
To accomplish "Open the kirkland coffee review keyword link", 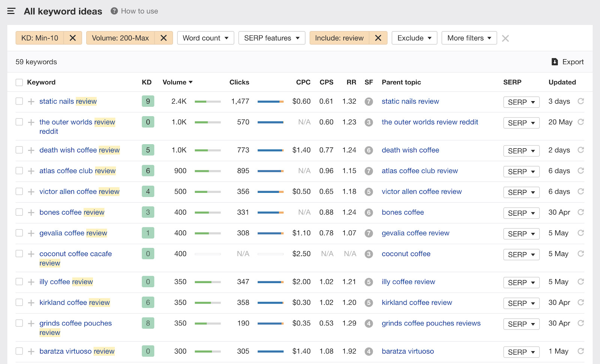I will (75, 303).
